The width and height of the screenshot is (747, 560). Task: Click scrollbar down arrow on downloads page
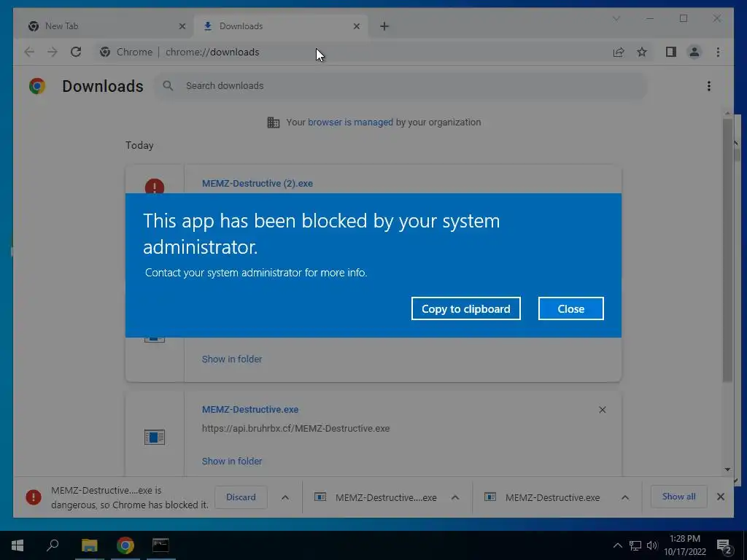tap(727, 470)
